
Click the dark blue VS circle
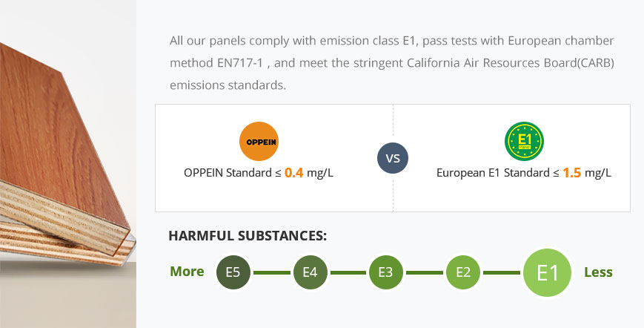tap(393, 158)
